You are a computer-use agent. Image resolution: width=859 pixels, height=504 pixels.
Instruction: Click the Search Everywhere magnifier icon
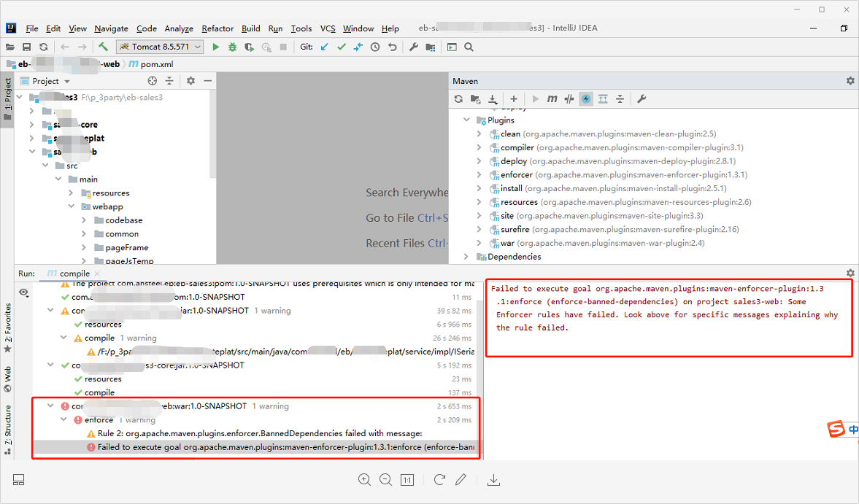pos(469,47)
